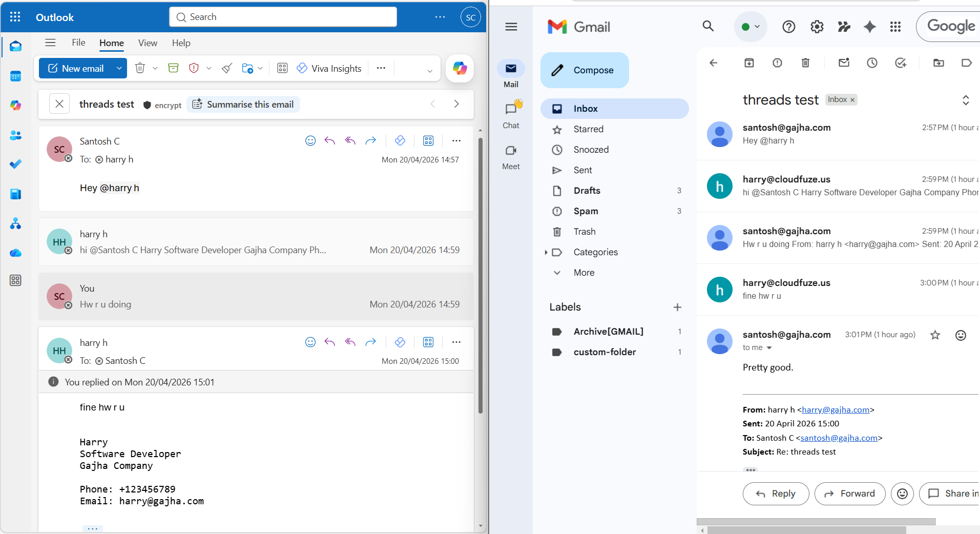Click Compose in Gmail
The width and height of the screenshot is (980, 534).
point(585,70)
